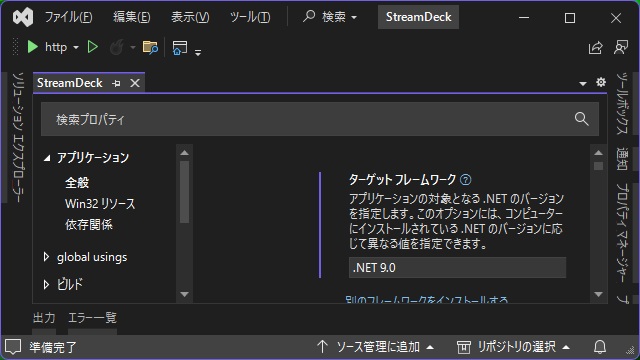Open the feedback person icon
The image size is (640, 360).
pyautogui.click(x=621, y=47)
